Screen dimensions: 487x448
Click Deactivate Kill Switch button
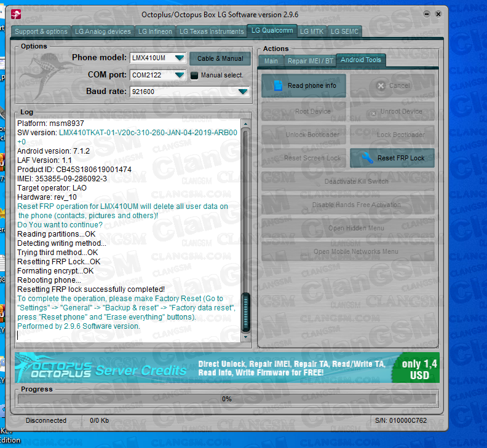click(348, 181)
